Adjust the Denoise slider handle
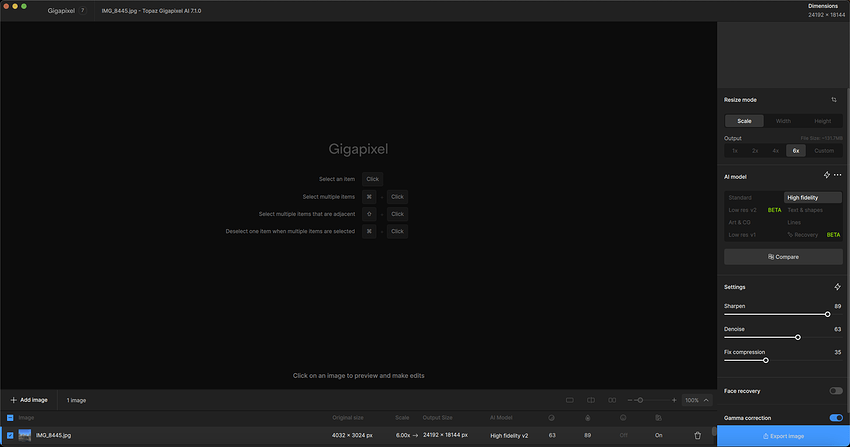 [x=798, y=338]
